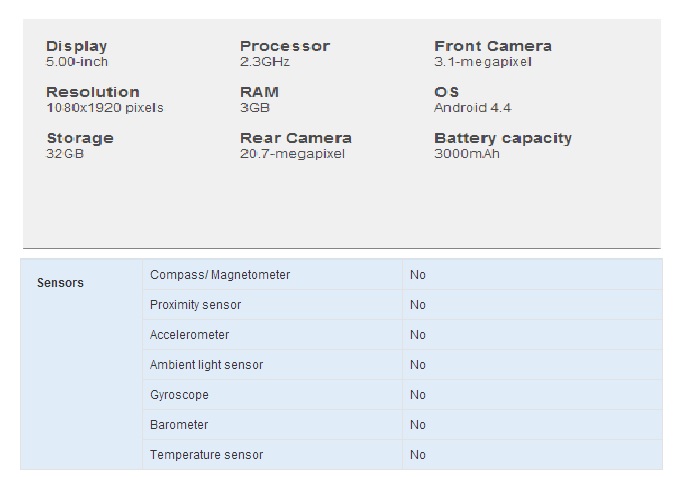The height and width of the screenshot is (477, 682).
Task: Click the Processor heading
Action: (x=285, y=46)
